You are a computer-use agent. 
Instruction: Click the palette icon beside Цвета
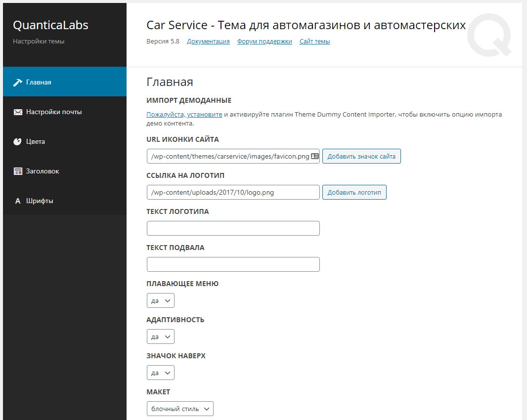tap(17, 141)
